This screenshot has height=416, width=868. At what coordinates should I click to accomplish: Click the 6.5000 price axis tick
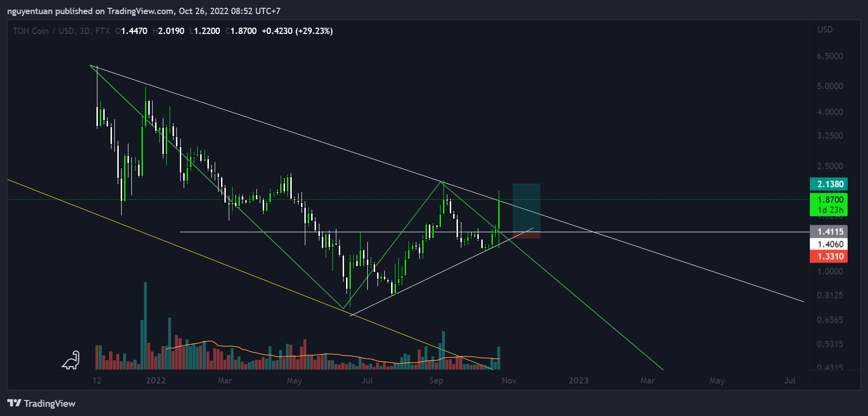[830, 56]
